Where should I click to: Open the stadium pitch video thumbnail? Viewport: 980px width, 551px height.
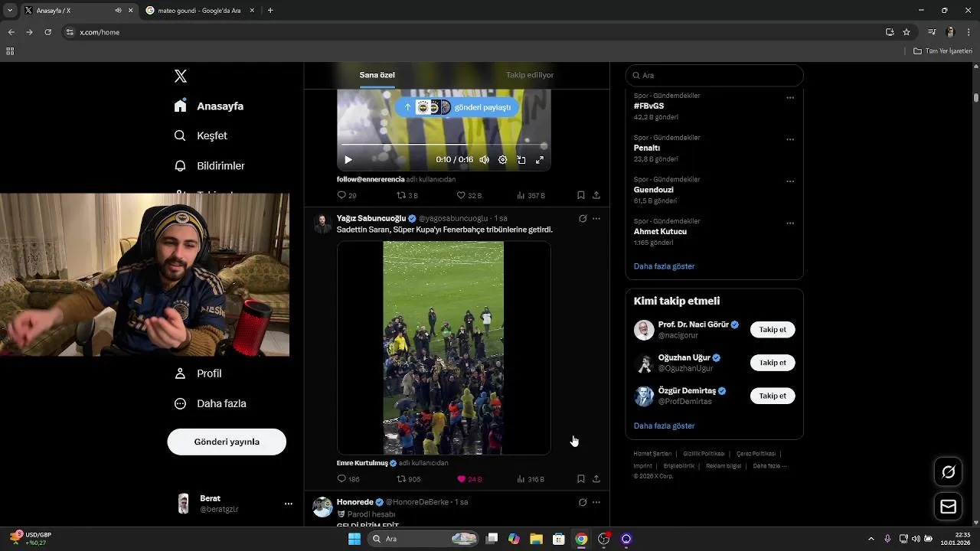pos(443,348)
